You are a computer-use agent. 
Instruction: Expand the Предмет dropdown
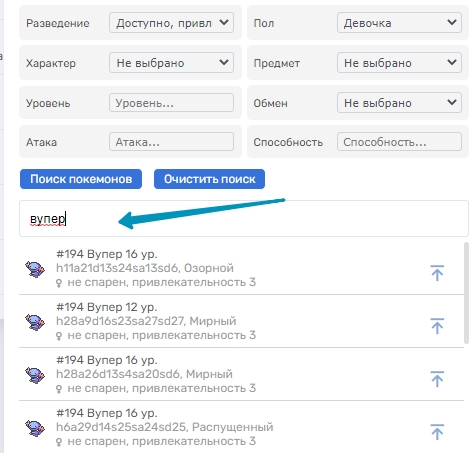point(399,63)
